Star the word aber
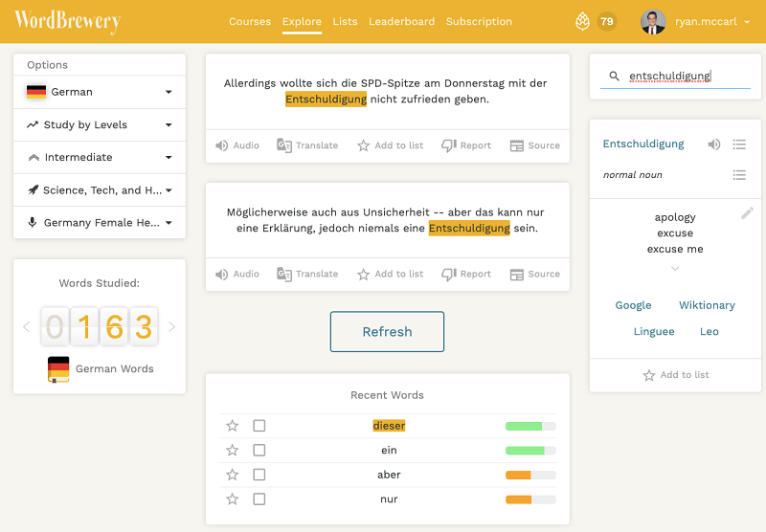Image resolution: width=766 pixels, height=532 pixels. 232,475
